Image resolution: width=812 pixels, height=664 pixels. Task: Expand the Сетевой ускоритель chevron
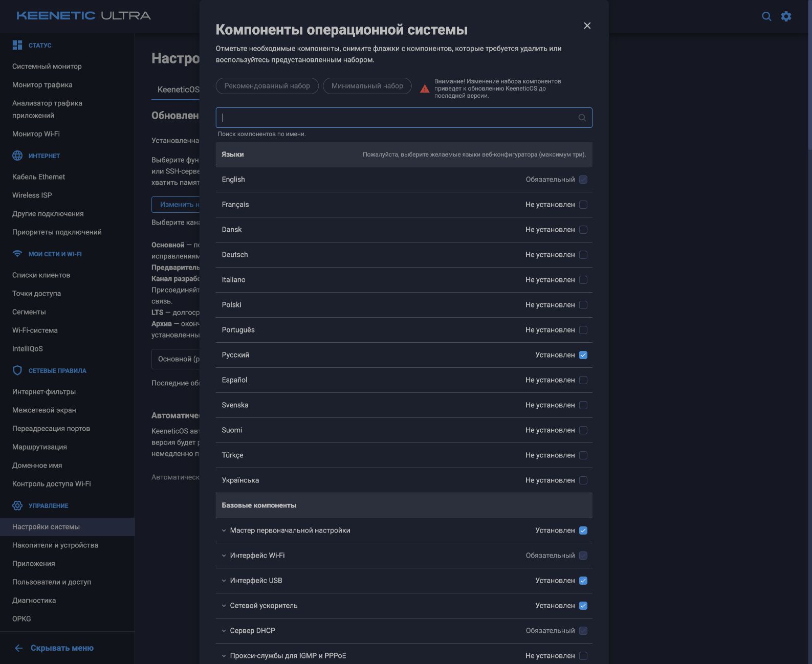point(224,606)
